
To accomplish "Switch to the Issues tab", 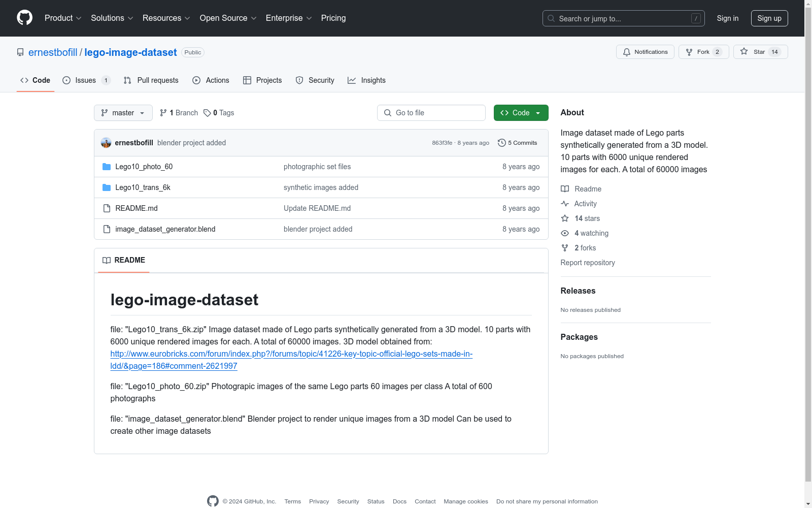I will [x=86, y=80].
